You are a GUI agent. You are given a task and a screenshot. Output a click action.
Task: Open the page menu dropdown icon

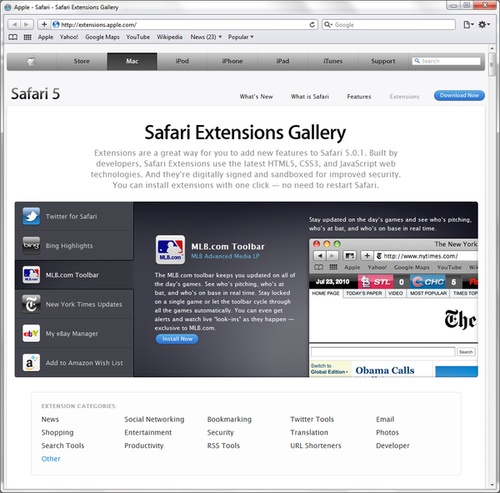pyautogui.click(x=468, y=24)
